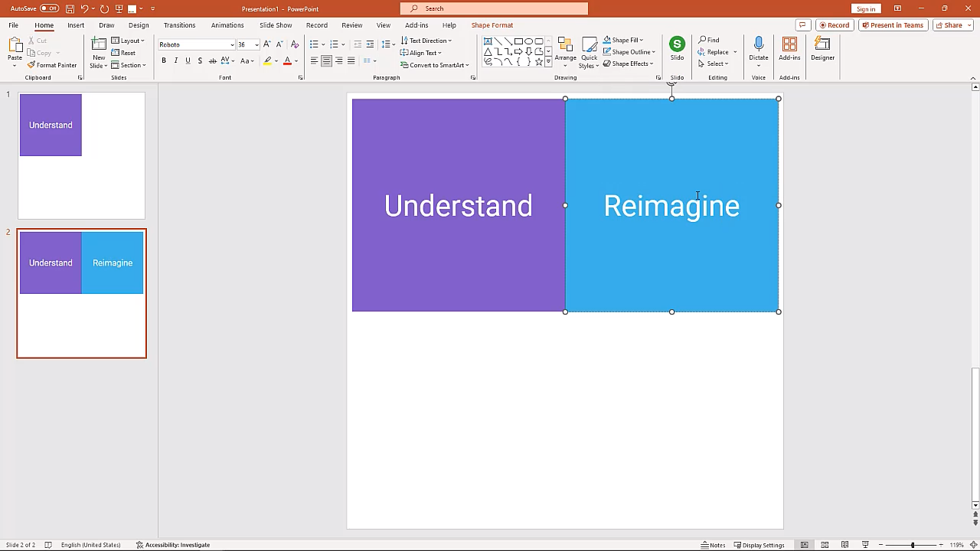This screenshot has width=980, height=551.
Task: Switch to the Insert tab
Action: point(76,25)
